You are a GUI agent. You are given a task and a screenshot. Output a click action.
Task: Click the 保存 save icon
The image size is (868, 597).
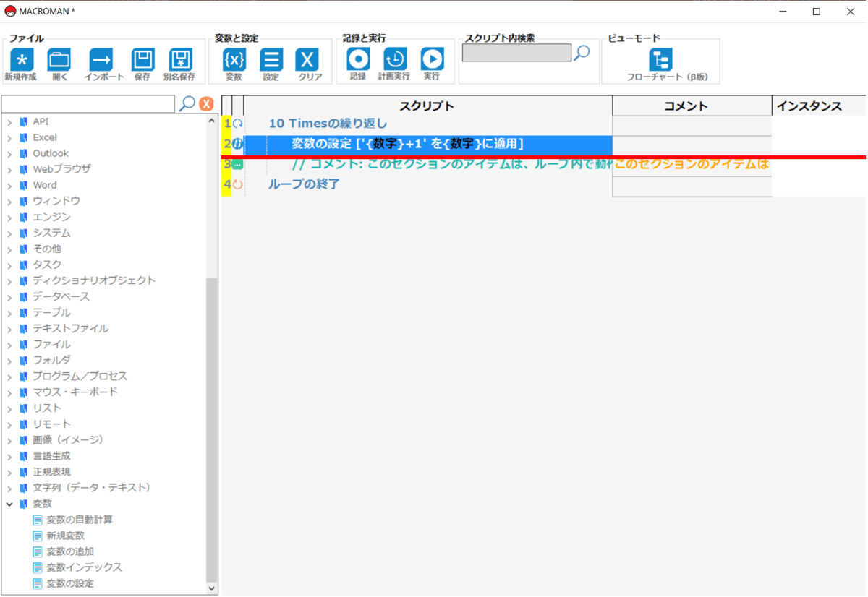[x=142, y=59]
